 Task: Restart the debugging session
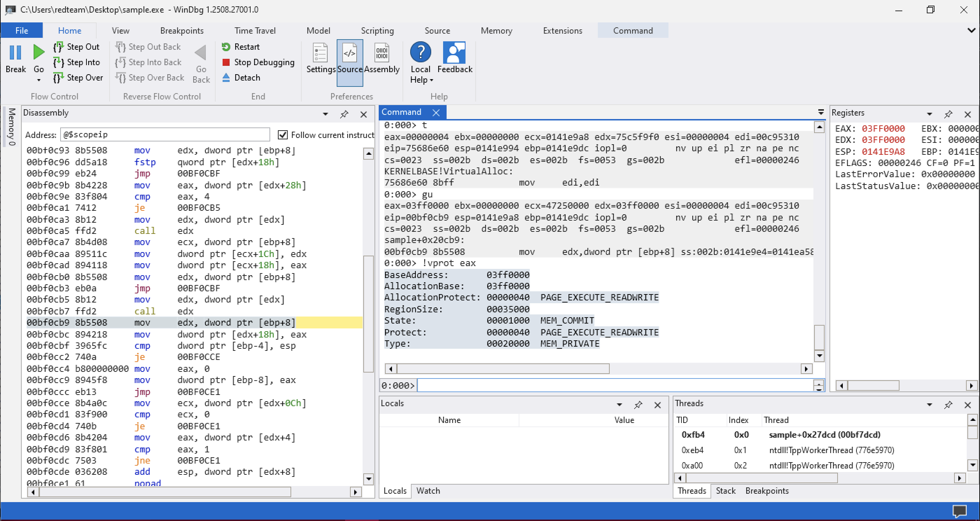tap(241, 47)
